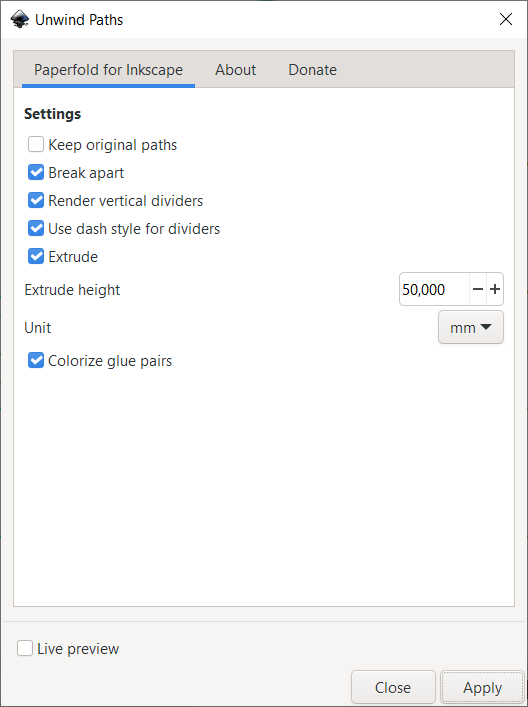Open the Donate tab
Image resolution: width=528 pixels, height=707 pixels.
(x=312, y=70)
